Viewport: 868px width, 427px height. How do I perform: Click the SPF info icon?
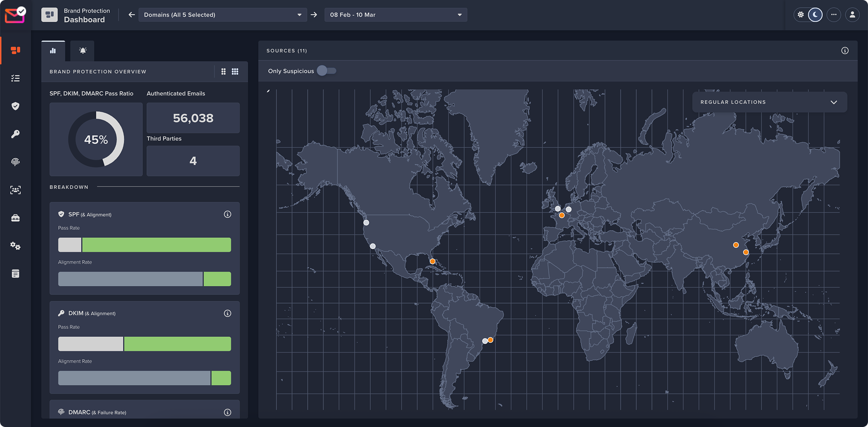tap(227, 214)
